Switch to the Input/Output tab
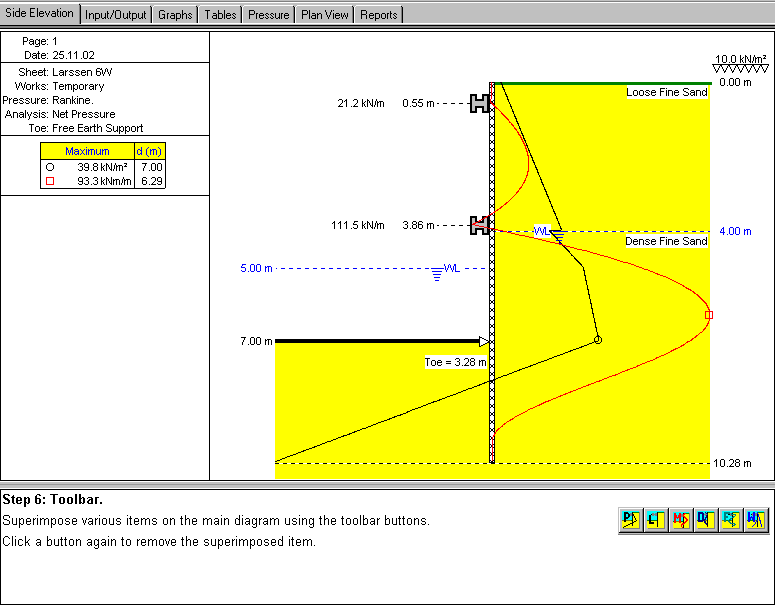Image resolution: width=775 pixels, height=605 pixels. tap(116, 15)
